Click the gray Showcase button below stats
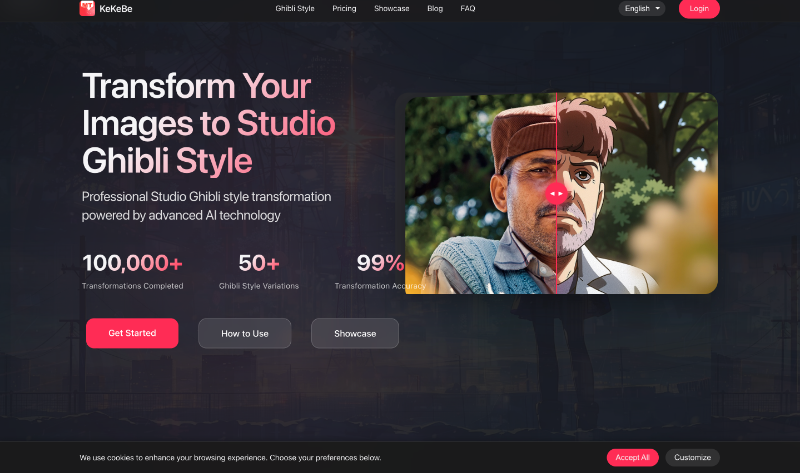 (x=355, y=333)
